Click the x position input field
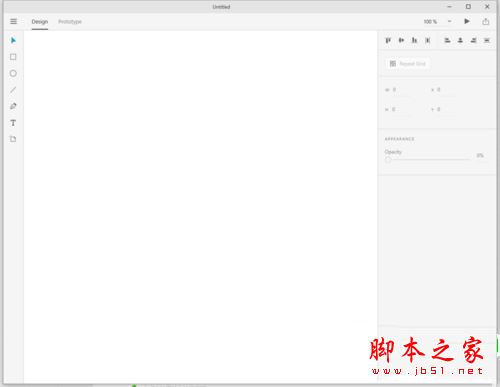Viewport: 500px width, 387px height. [446, 90]
